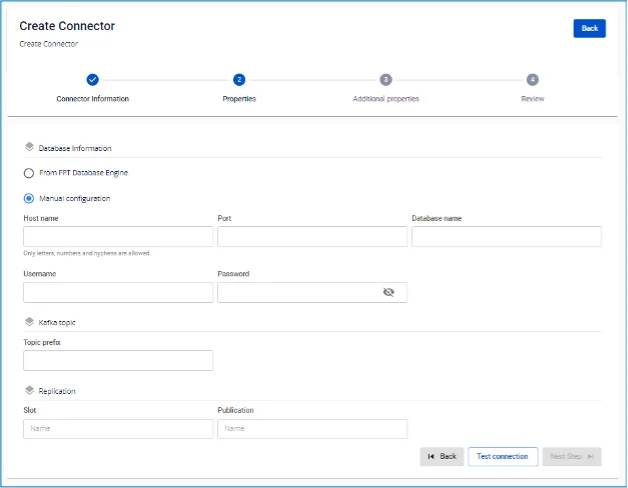Image resolution: width=628 pixels, height=488 pixels.
Task: Focus the Username input field
Action: click(x=118, y=292)
